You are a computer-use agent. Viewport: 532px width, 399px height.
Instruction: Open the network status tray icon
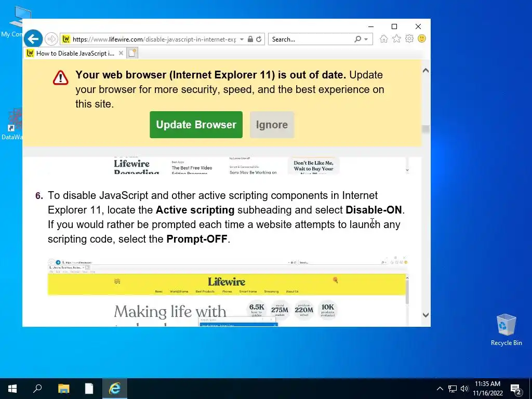click(x=453, y=389)
